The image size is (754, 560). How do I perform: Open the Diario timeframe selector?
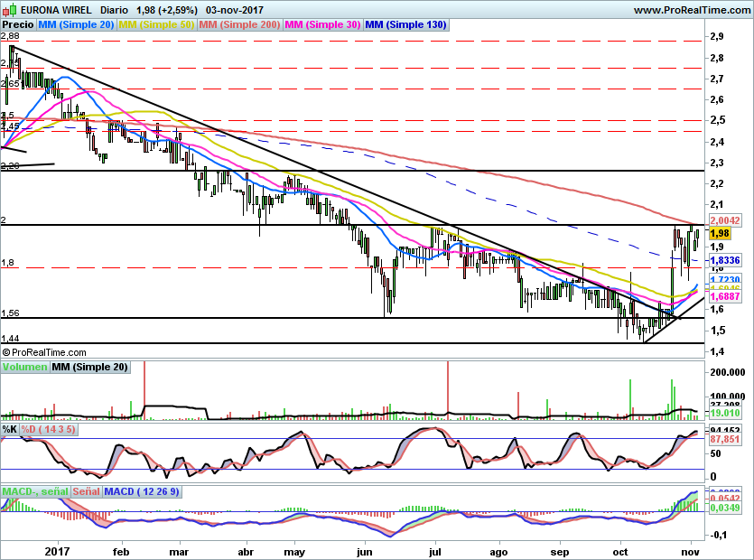coord(114,10)
